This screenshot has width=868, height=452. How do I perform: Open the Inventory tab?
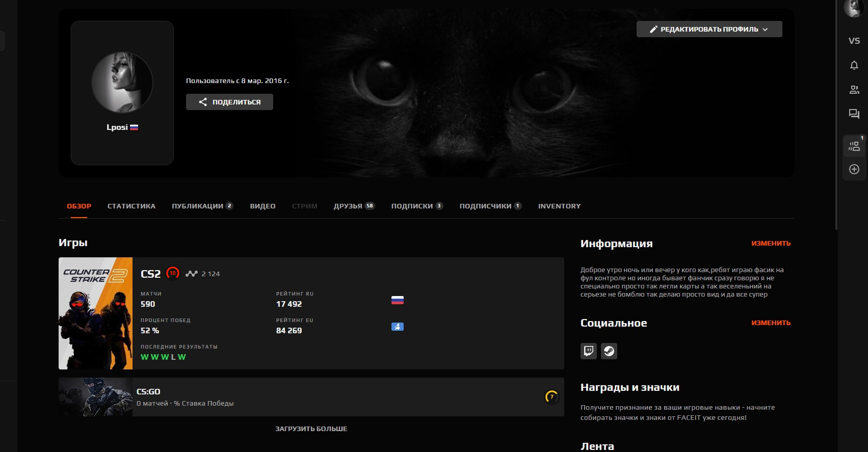tap(560, 206)
